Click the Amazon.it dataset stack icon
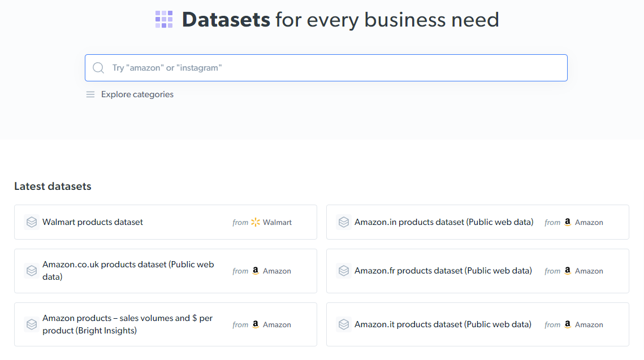644x360 pixels. click(x=344, y=324)
